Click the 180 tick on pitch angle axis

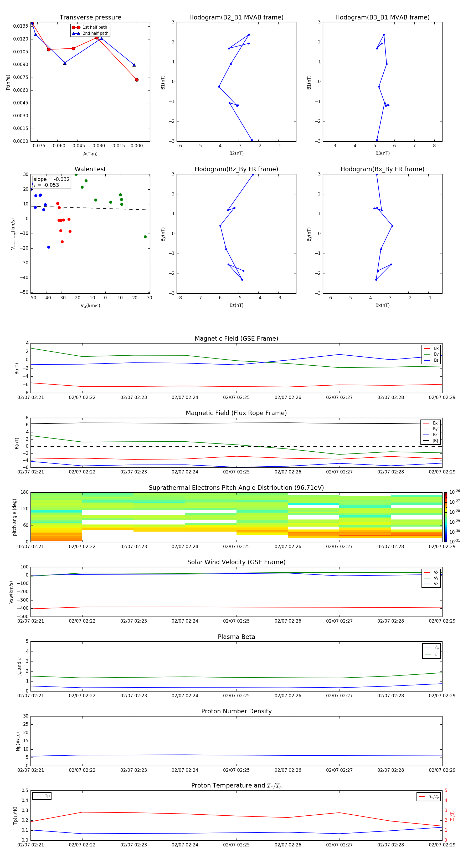point(25,492)
